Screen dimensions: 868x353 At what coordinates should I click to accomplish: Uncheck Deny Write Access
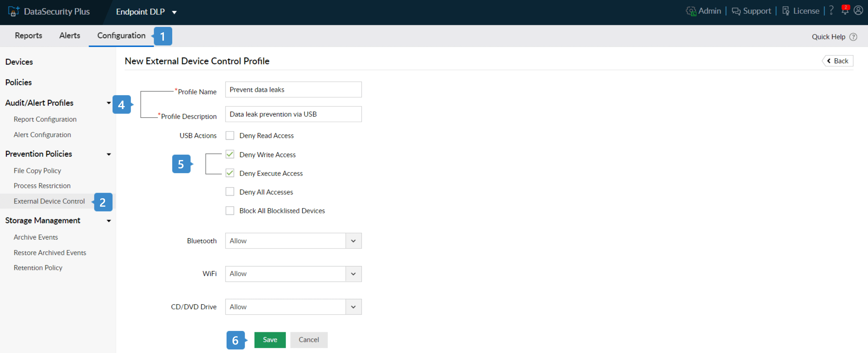(x=230, y=154)
